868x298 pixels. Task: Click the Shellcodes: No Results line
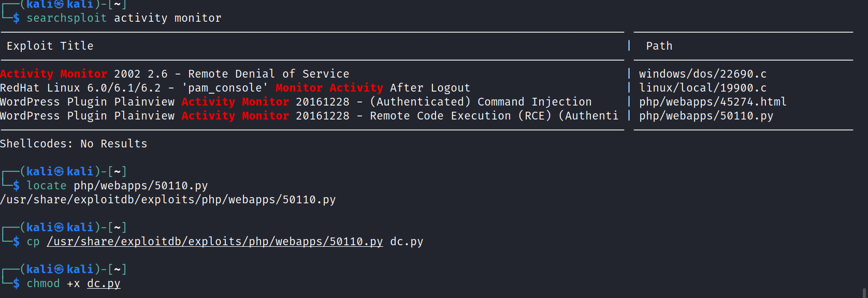click(74, 144)
